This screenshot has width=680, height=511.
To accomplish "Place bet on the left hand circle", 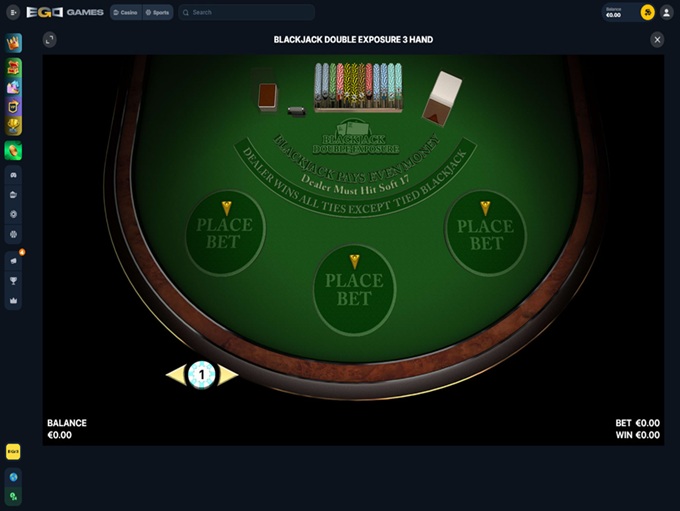I will (225, 233).
